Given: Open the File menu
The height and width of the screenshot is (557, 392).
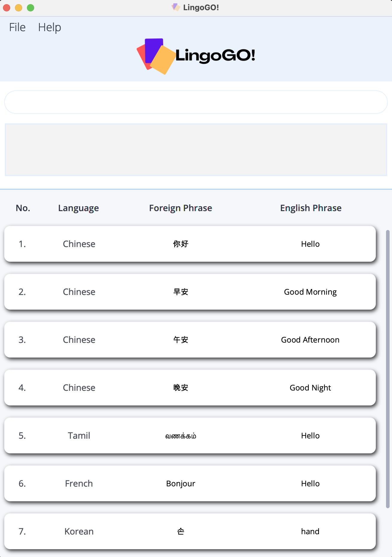Looking at the screenshot, I should click(x=17, y=27).
